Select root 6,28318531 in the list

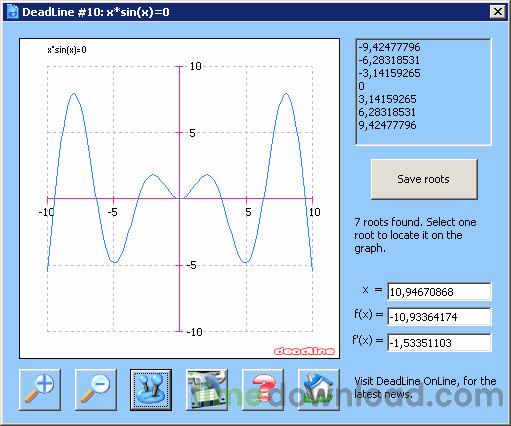click(387, 112)
